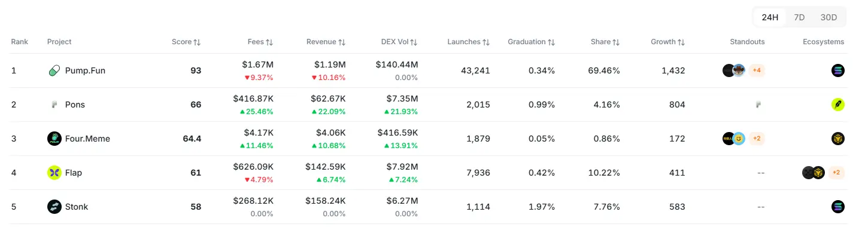Click the Flap butterfly logo icon
The width and height of the screenshot is (868, 227).
point(54,173)
